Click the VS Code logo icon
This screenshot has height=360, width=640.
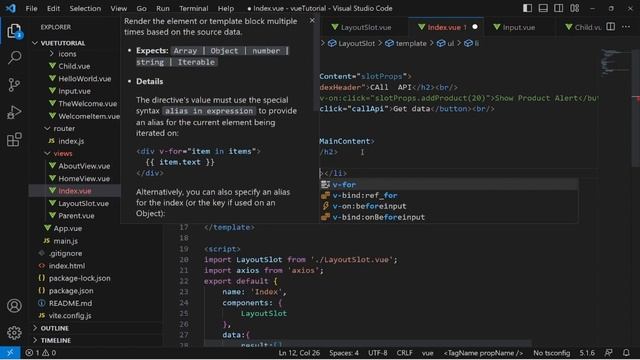[x=10, y=8]
